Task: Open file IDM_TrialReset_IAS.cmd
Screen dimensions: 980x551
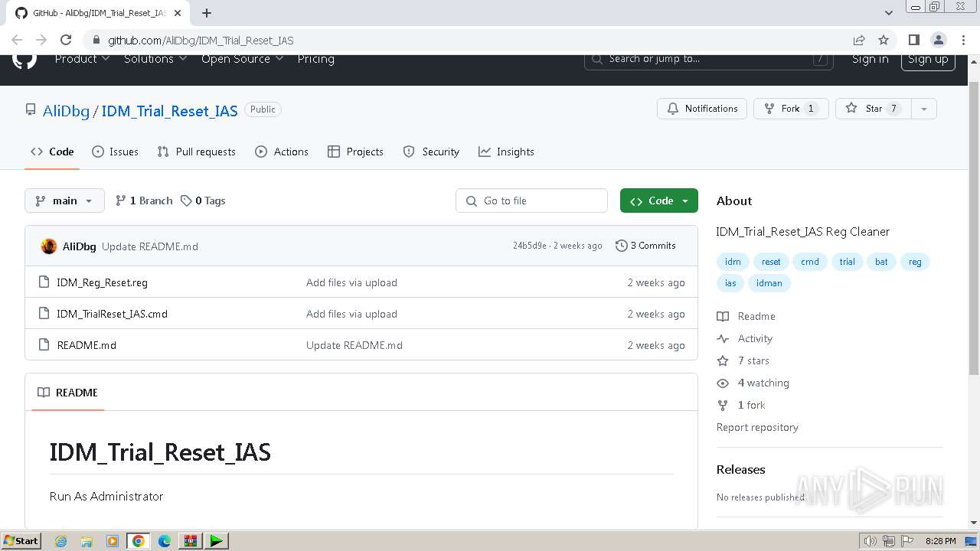Action: (112, 314)
